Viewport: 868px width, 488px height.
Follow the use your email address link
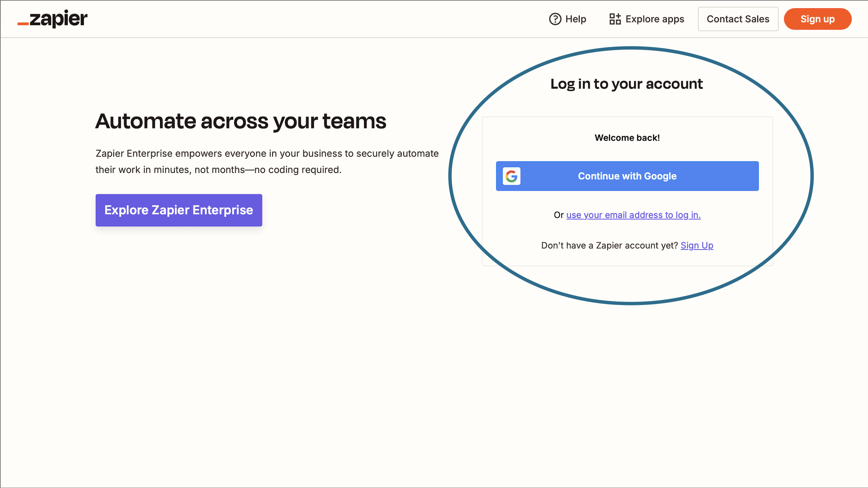point(633,215)
